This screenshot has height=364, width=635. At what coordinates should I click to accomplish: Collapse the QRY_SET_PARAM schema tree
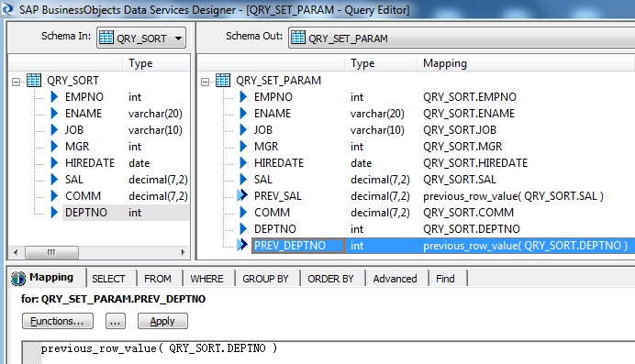(x=205, y=83)
